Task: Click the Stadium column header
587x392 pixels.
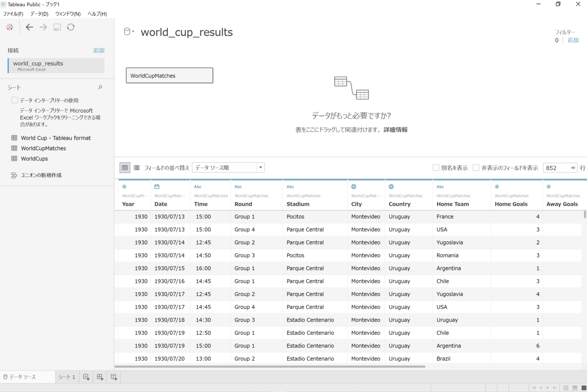Action: click(x=315, y=195)
